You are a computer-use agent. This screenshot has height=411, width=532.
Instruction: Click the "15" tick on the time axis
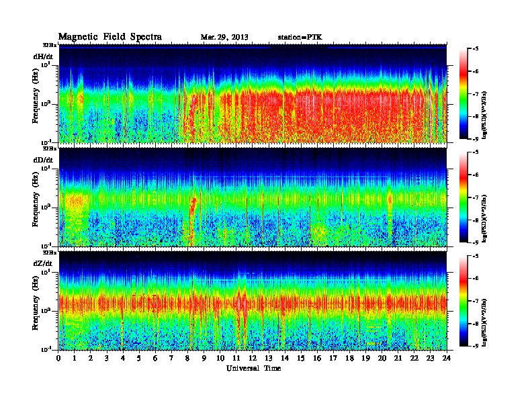[x=301, y=359]
